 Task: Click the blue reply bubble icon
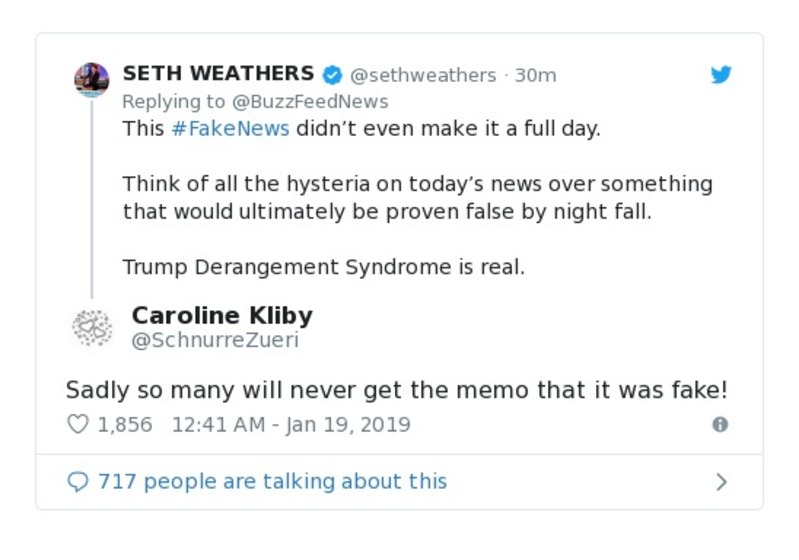tap(78, 482)
